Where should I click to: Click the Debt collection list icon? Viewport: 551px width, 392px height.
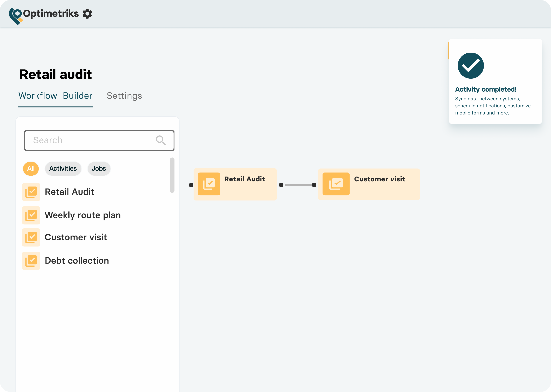[31, 261]
